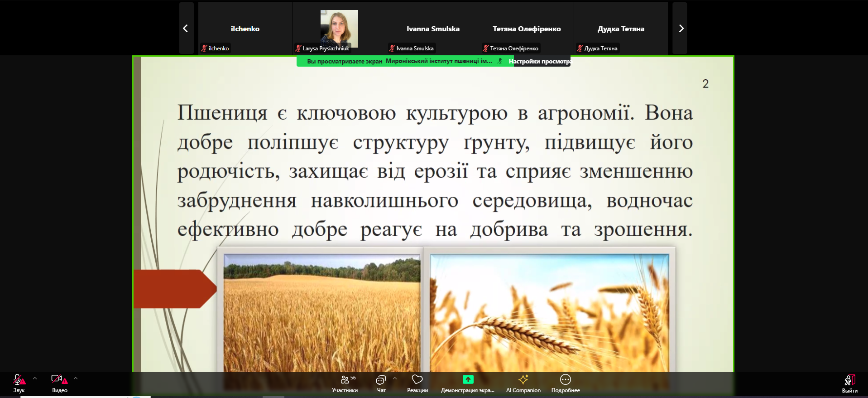Screen dimensions: 868x398
Task: Launch the AI Companion feature
Action: pos(523,383)
